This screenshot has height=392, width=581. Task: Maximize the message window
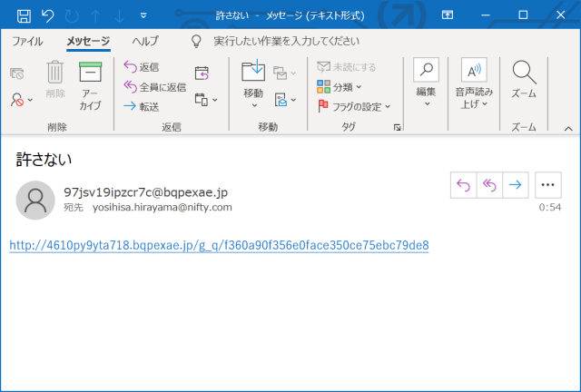[523, 15]
